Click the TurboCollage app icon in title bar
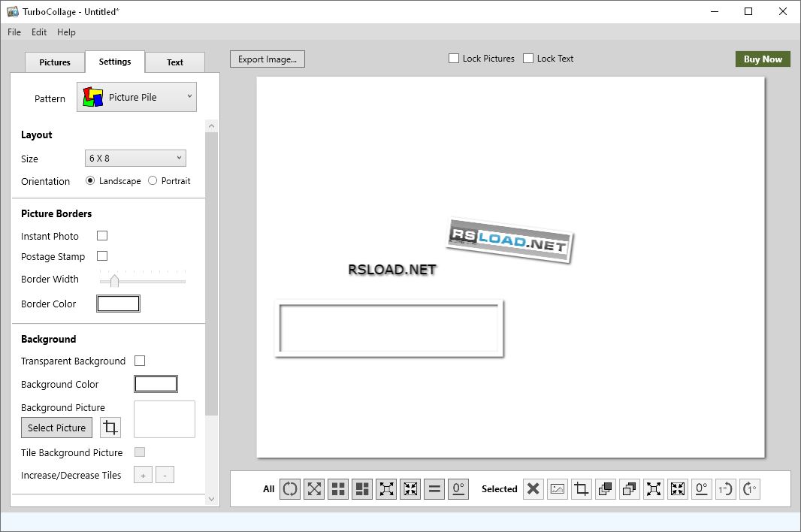 pos(12,11)
